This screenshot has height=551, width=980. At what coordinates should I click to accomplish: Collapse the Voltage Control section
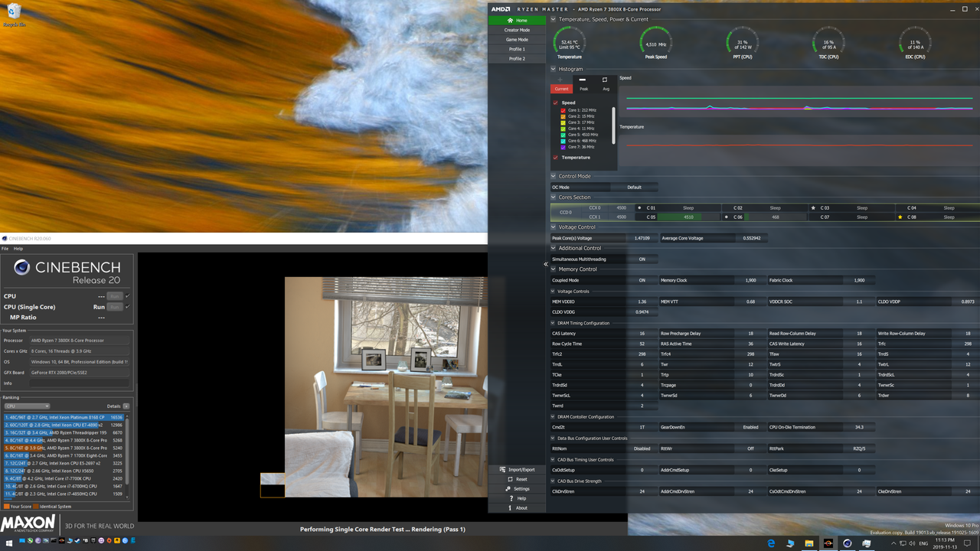[x=554, y=227]
